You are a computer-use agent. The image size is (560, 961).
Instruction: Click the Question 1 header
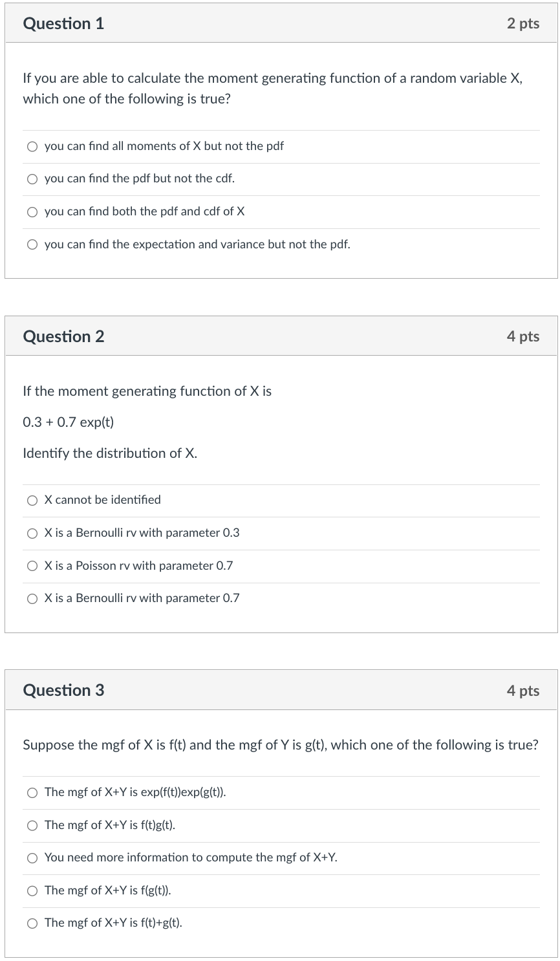63,23
